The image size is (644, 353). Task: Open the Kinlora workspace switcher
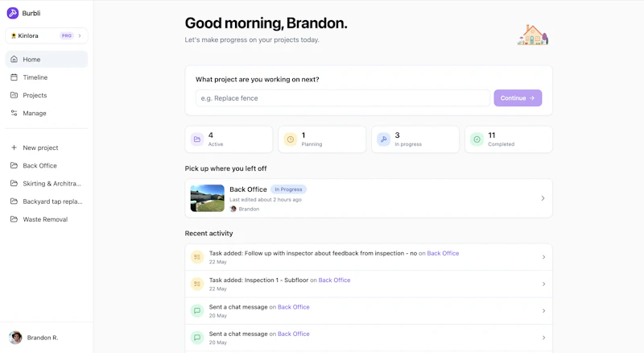click(x=47, y=35)
